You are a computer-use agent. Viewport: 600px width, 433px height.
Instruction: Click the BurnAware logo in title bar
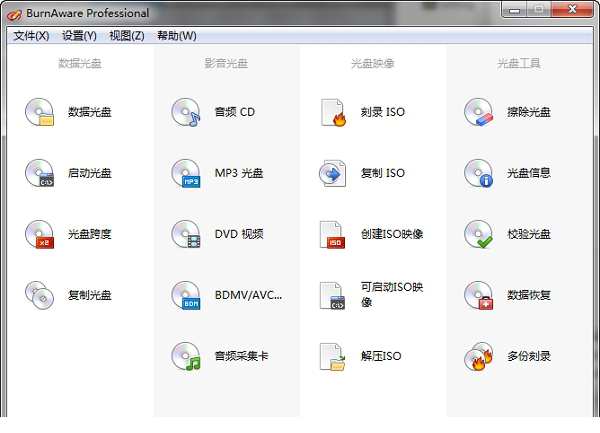(14, 14)
